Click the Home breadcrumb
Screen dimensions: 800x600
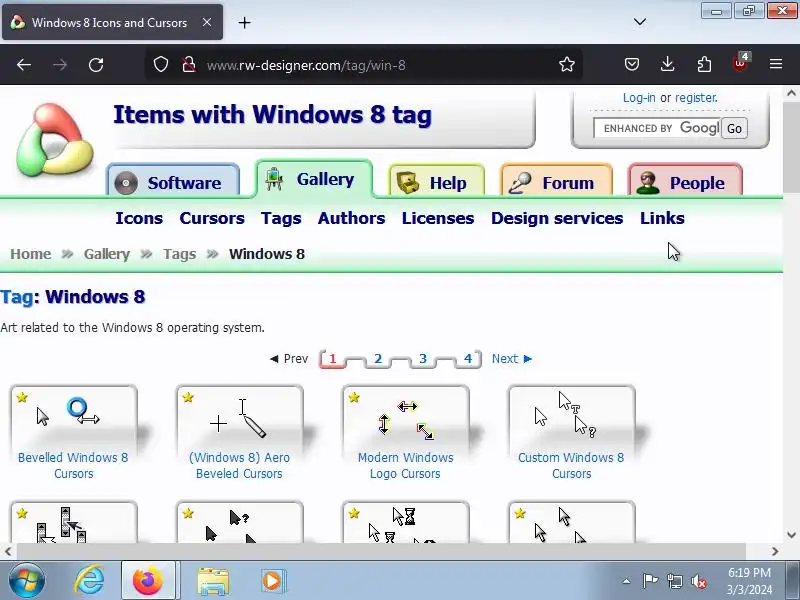[31, 254]
